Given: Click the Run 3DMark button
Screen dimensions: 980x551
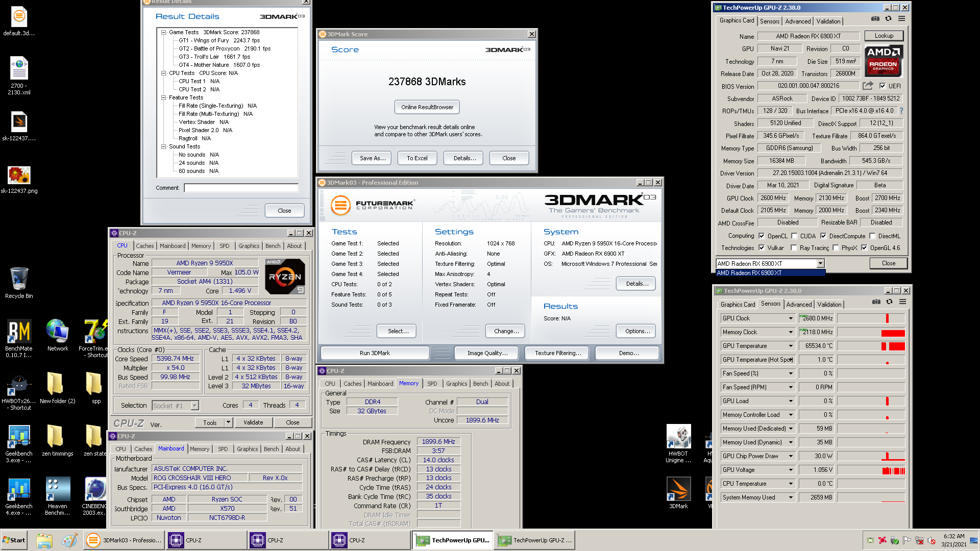Looking at the screenshot, I should [x=375, y=353].
